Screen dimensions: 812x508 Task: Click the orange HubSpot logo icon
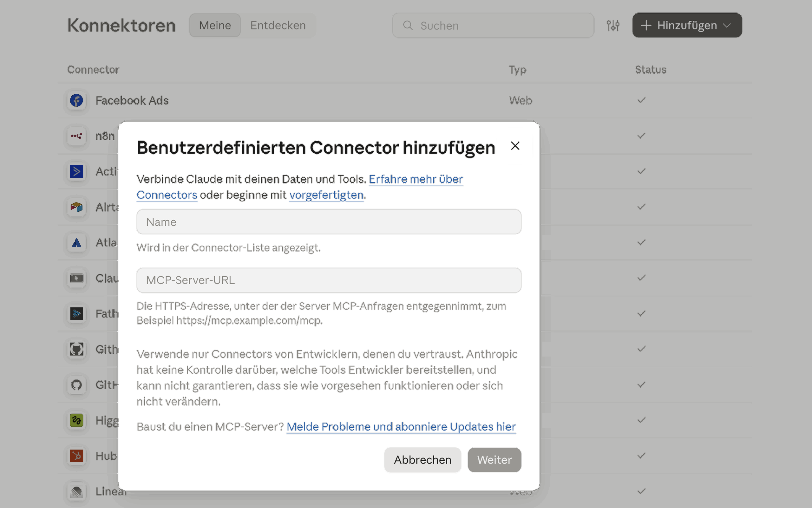click(76, 456)
